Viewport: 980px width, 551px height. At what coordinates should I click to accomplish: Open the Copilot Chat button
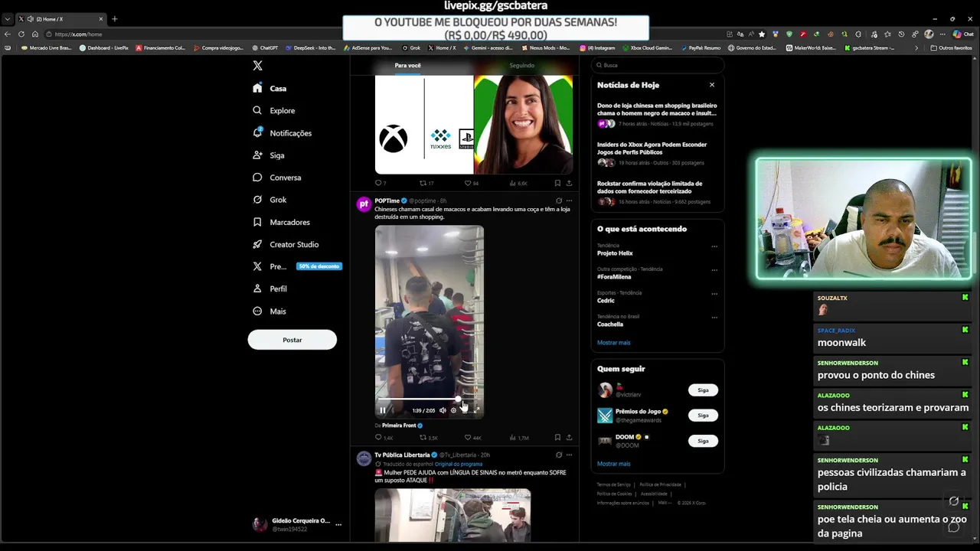pyautogui.click(x=962, y=34)
